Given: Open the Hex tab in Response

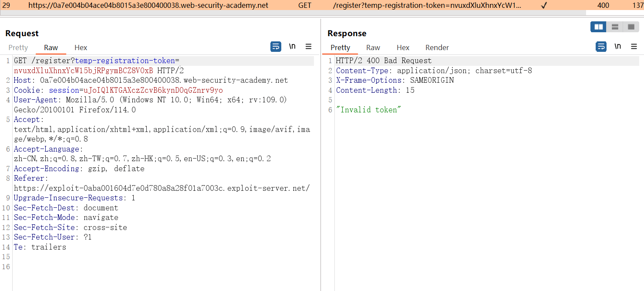Looking at the screenshot, I should point(403,47).
